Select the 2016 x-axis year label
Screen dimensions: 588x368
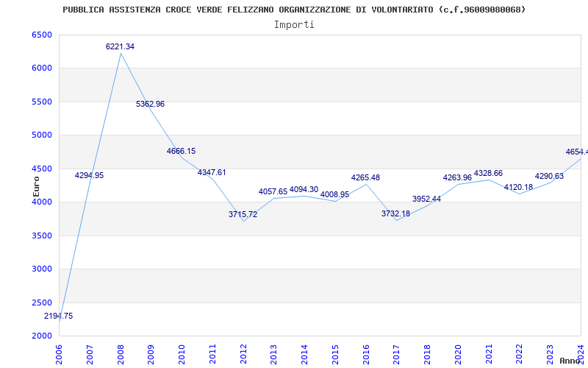point(366,354)
